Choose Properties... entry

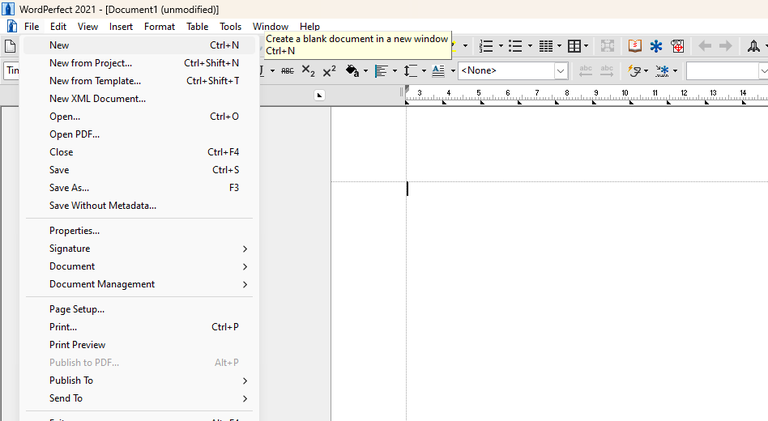(139, 231)
